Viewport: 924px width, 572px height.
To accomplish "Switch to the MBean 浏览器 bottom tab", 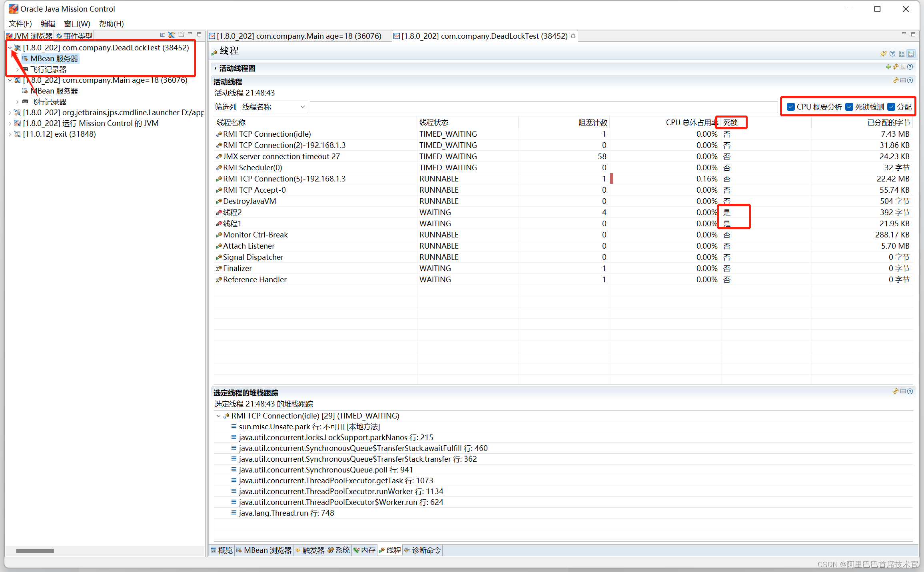I will pyautogui.click(x=264, y=550).
